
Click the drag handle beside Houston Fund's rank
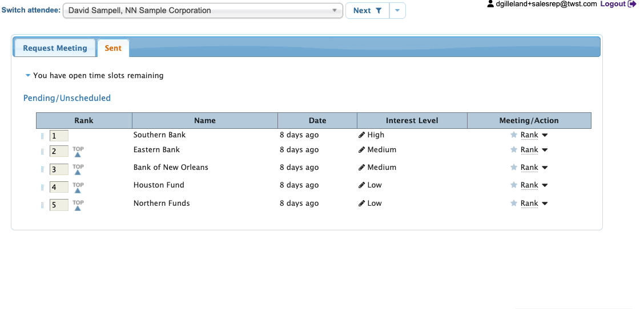42,187
